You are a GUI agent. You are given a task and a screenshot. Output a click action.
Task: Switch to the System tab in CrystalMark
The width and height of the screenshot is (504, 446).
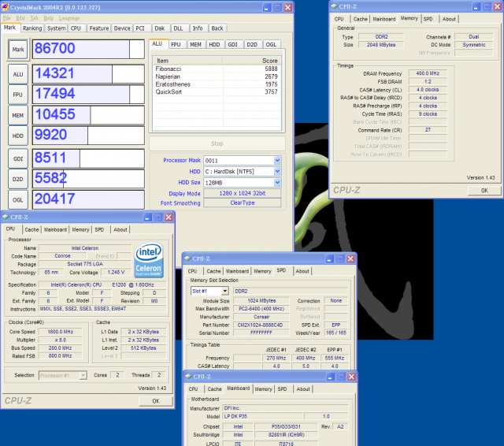click(x=56, y=28)
